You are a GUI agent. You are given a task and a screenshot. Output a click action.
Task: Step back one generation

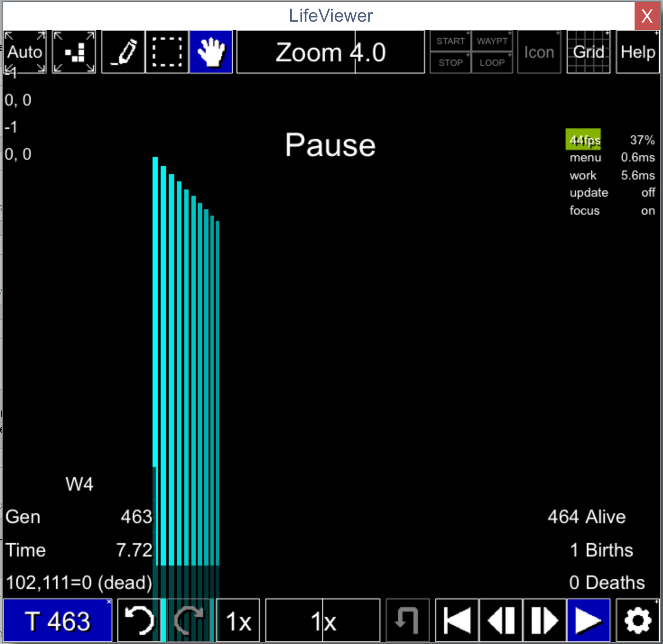[x=501, y=621]
